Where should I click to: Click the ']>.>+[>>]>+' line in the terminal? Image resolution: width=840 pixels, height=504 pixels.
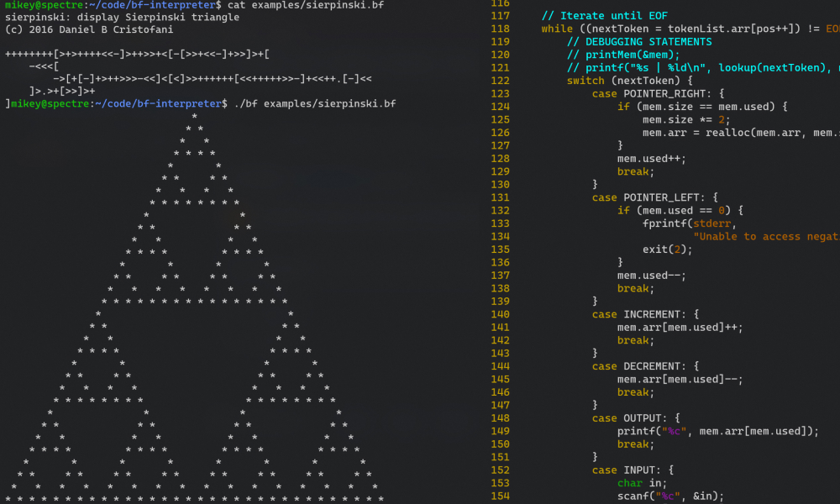[x=62, y=91]
